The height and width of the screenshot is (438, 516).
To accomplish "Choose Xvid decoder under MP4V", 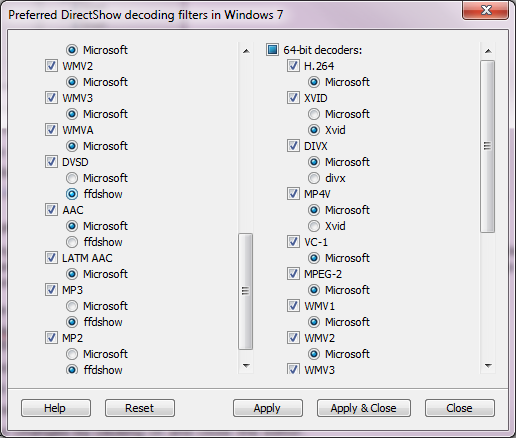I will click(x=314, y=226).
